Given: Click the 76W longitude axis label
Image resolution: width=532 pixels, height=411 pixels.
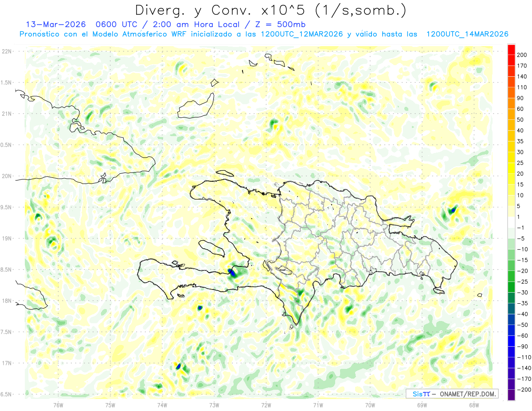Looking at the screenshot, I should click(58, 405).
